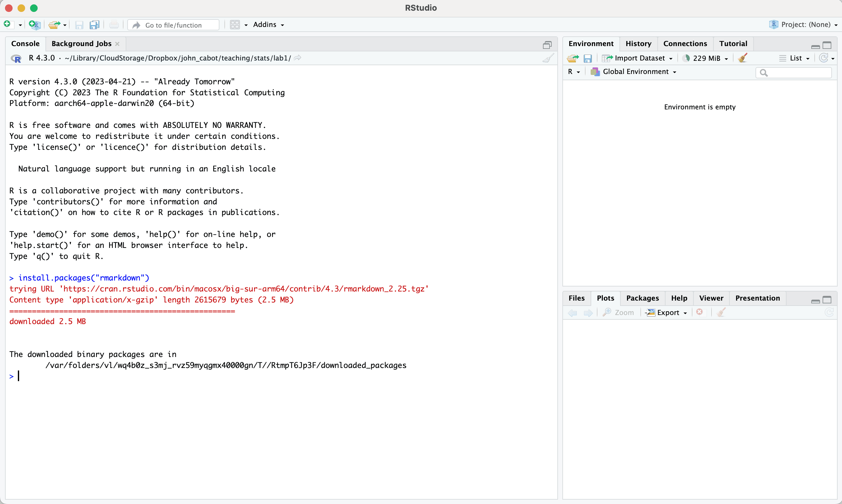Open the Addins dropdown menu
This screenshot has height=504, width=842.
pos(268,24)
